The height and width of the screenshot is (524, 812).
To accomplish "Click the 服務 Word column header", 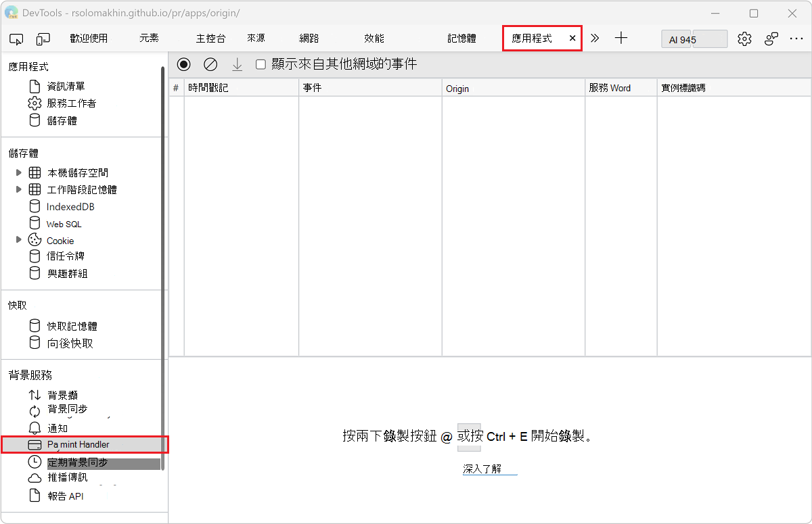I will (x=621, y=88).
